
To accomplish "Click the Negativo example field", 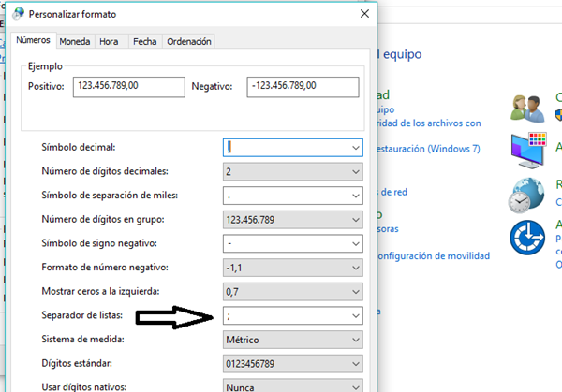I will point(303,87).
